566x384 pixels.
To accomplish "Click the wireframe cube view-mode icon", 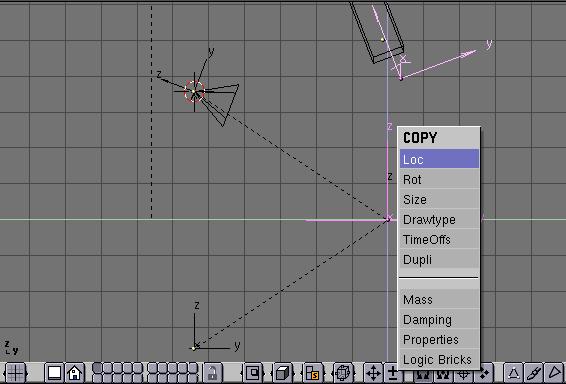I will pos(343,373).
